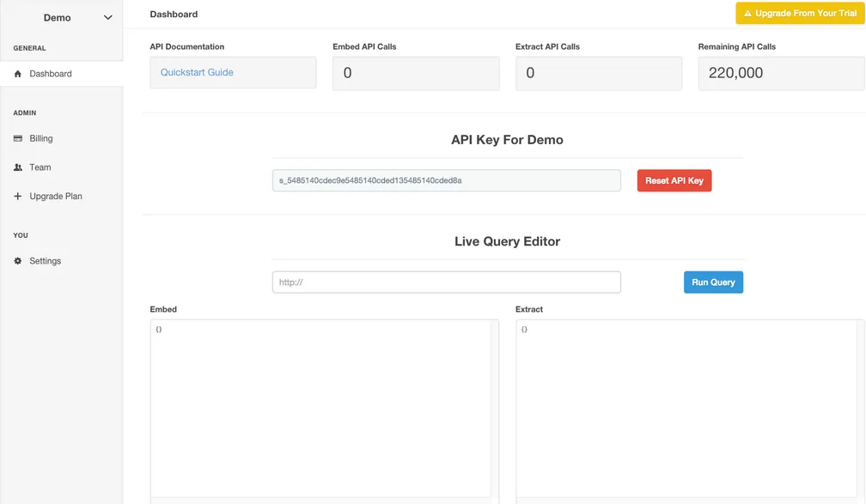Click the Extract API Calls label

[547, 47]
